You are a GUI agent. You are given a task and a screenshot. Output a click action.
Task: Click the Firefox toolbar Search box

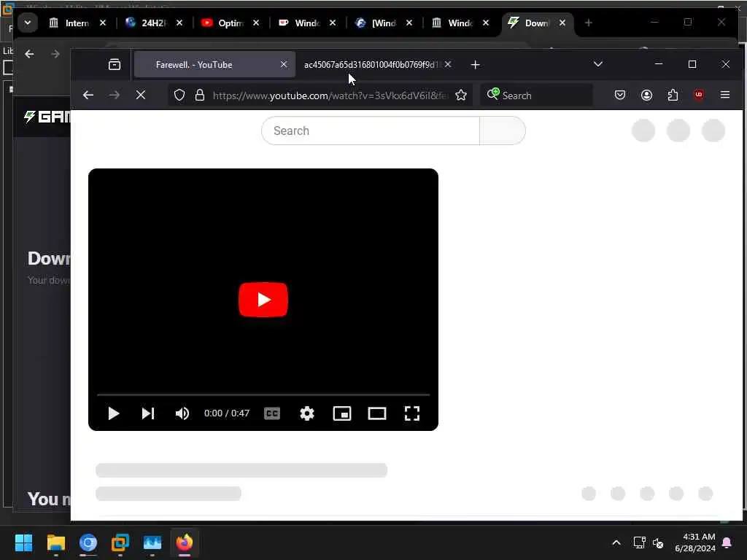pyautogui.click(x=536, y=96)
